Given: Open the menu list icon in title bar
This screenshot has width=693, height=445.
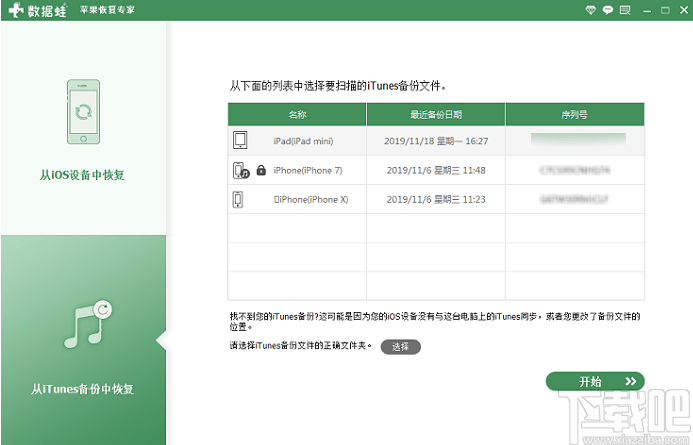Looking at the screenshot, I should point(625,10).
